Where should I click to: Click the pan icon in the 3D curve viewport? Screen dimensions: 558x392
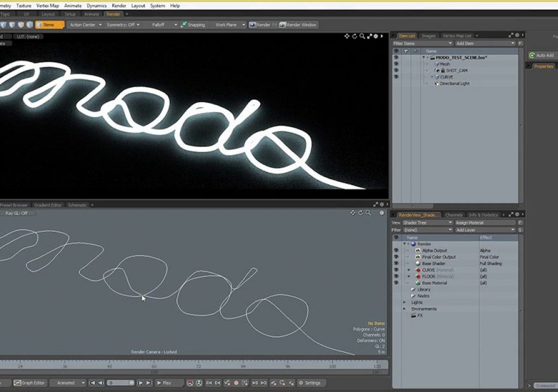click(x=353, y=213)
